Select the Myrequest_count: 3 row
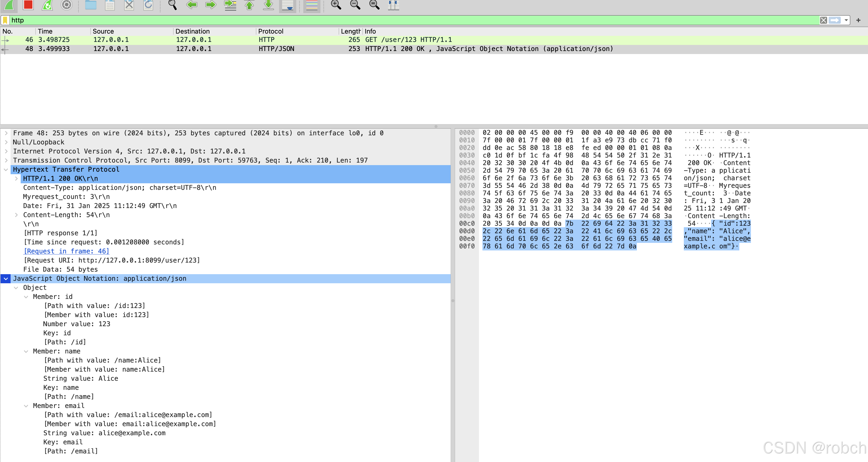This screenshot has width=868, height=462. 225,197
